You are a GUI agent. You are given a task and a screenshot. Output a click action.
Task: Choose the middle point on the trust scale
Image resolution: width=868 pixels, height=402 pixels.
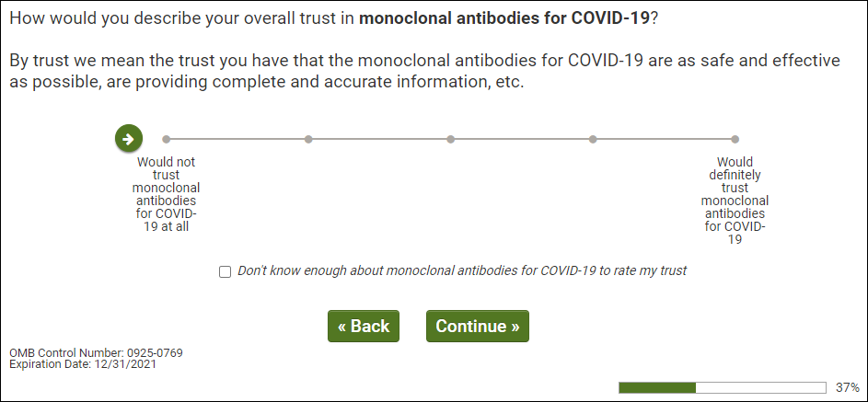[450, 140]
